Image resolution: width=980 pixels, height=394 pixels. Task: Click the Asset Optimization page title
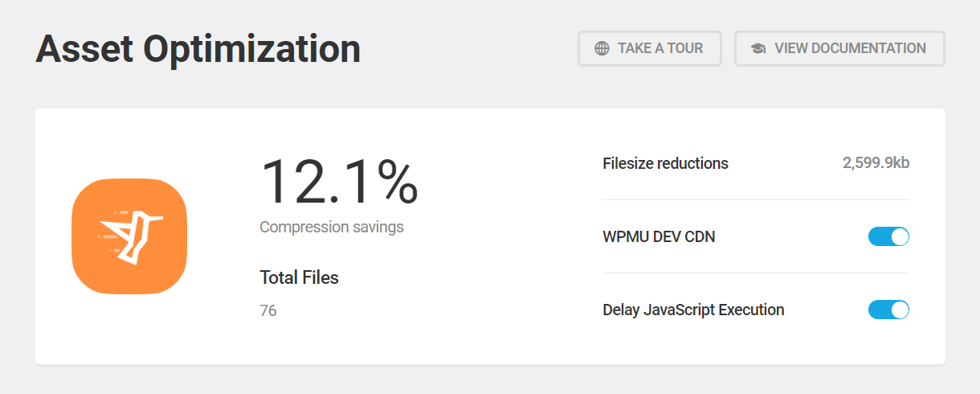198,49
